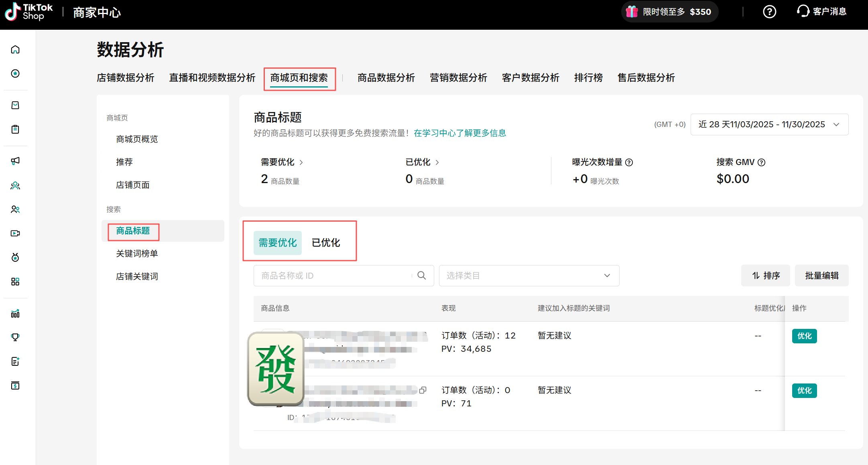The image size is (868, 465).
Task: Open customer messages headset icon
Action: pos(821,11)
